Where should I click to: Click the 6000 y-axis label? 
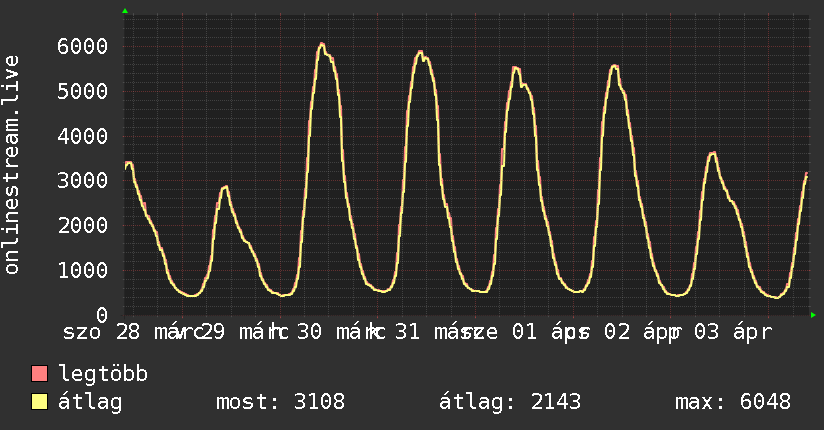pyautogui.click(x=82, y=46)
